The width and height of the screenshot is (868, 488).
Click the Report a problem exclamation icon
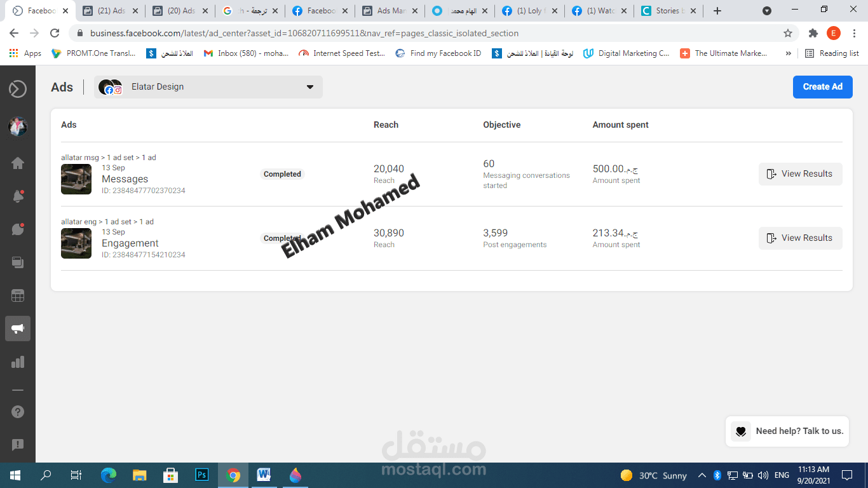[x=18, y=445]
